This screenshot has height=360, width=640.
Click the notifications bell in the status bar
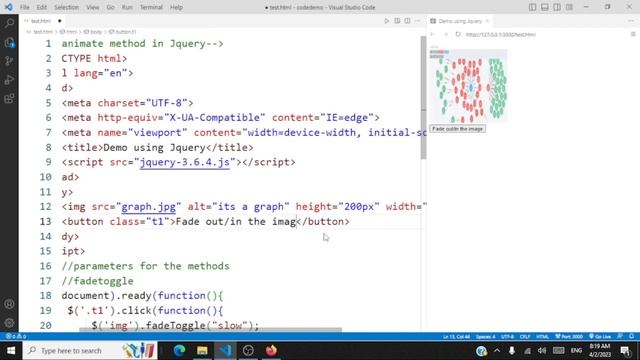pyautogui.click(x=631, y=337)
